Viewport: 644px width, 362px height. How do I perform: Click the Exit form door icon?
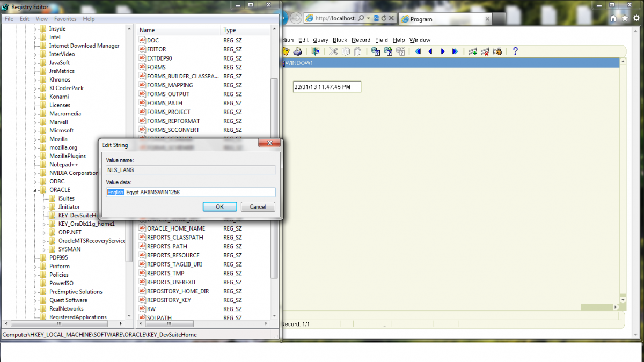[x=316, y=51]
